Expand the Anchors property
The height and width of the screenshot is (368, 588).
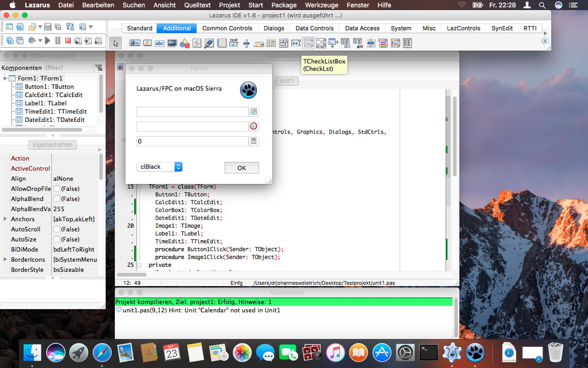tap(5, 219)
